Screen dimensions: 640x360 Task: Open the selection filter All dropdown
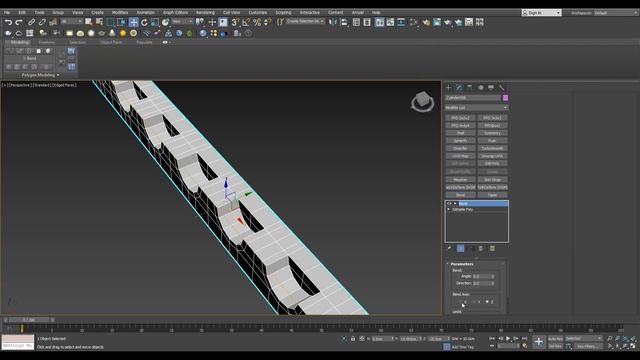72,21
